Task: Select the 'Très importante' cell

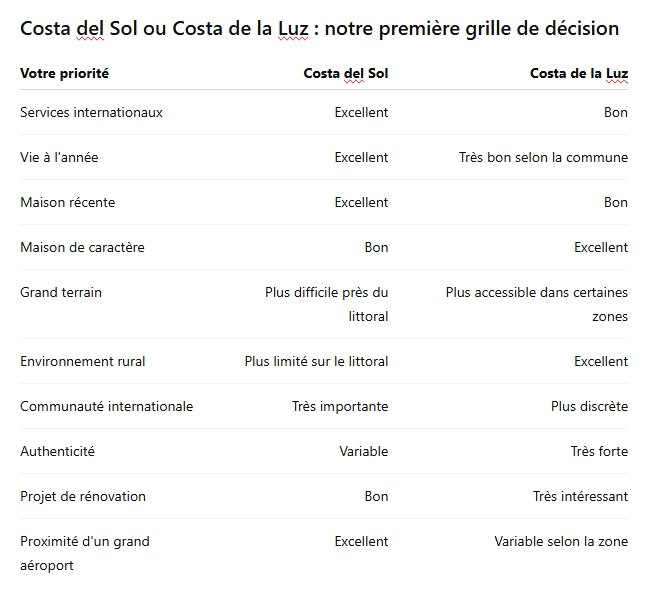Action: (340, 407)
